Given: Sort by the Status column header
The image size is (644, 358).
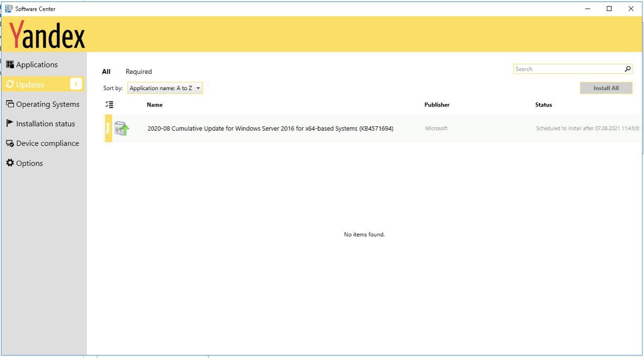Looking at the screenshot, I should pos(543,105).
